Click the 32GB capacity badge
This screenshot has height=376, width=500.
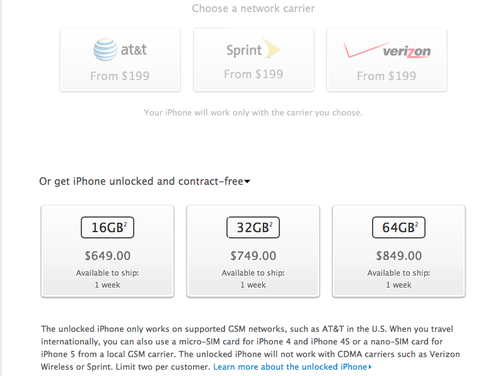[253, 228]
